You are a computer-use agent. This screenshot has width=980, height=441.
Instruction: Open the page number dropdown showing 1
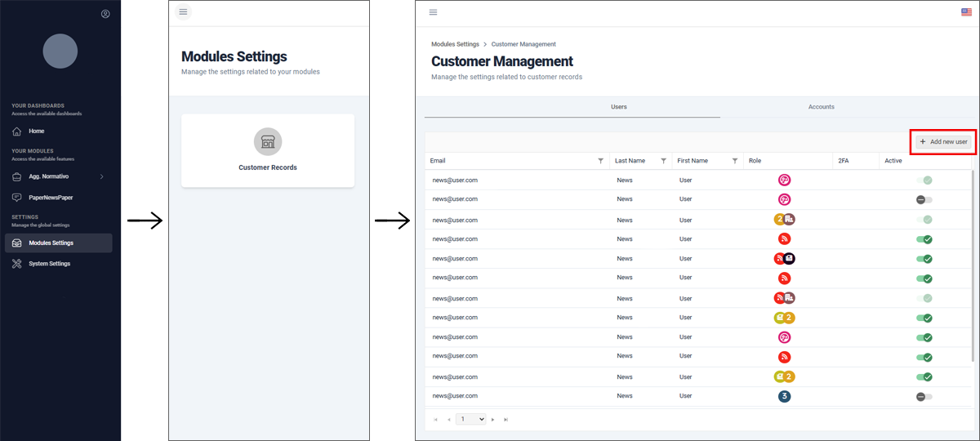(471, 419)
